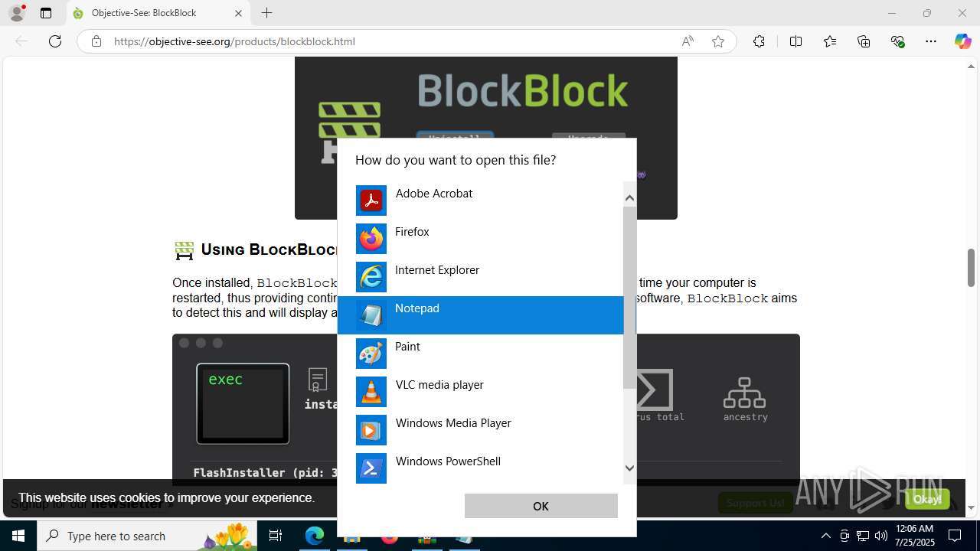Activate Read aloud in the address bar

(x=688, y=41)
